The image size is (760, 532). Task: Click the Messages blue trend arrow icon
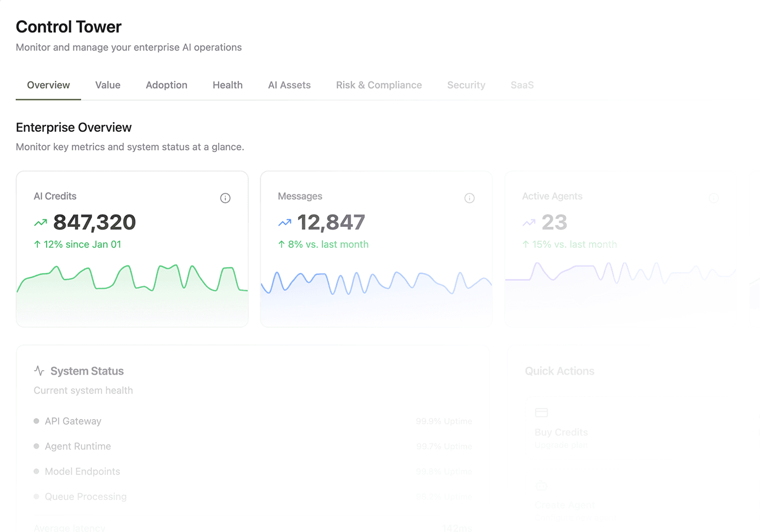click(x=285, y=223)
